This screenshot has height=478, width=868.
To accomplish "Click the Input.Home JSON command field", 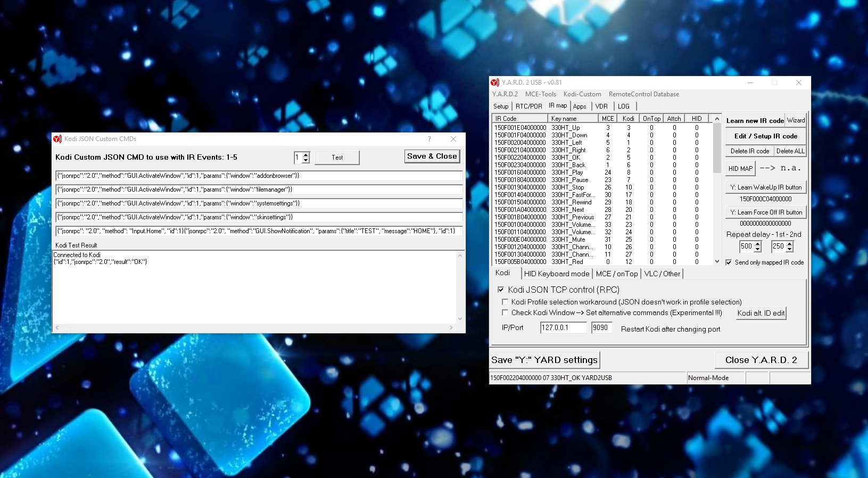I will pos(259,231).
